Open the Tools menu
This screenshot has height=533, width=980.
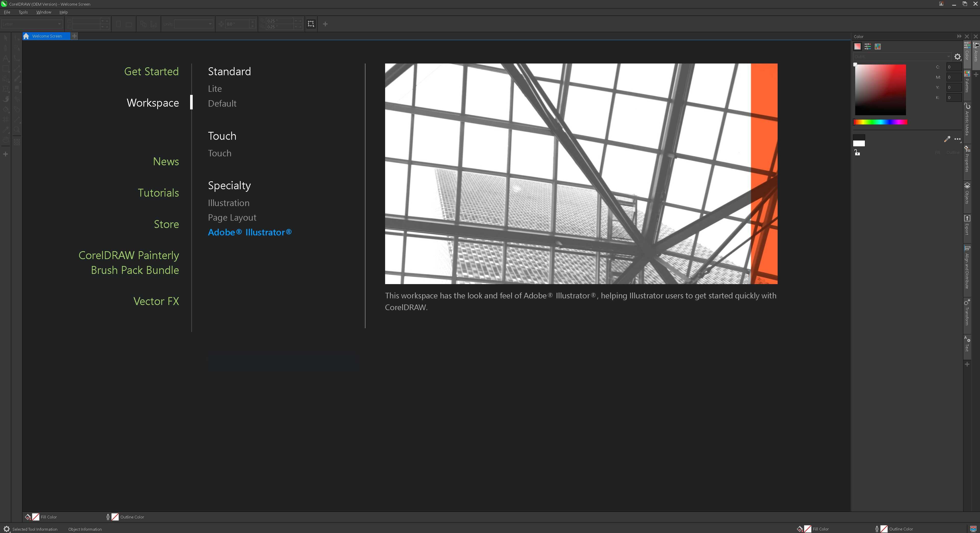click(x=23, y=12)
